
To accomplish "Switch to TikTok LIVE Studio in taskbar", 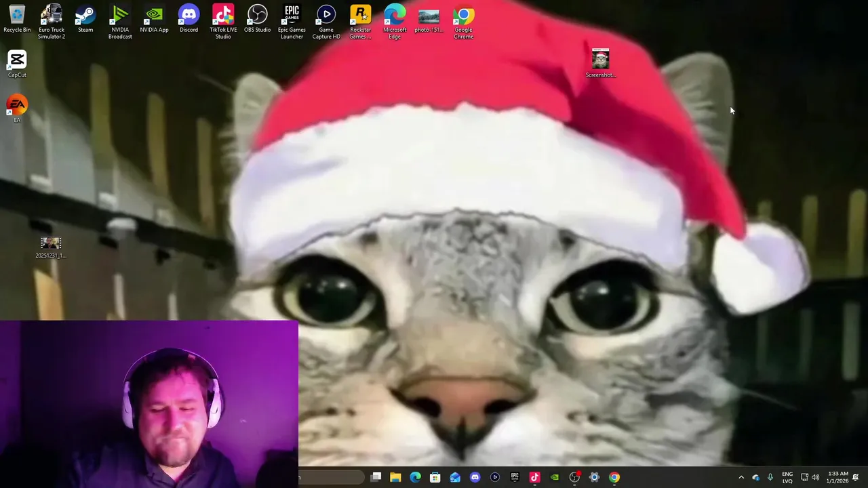I will 534,477.
